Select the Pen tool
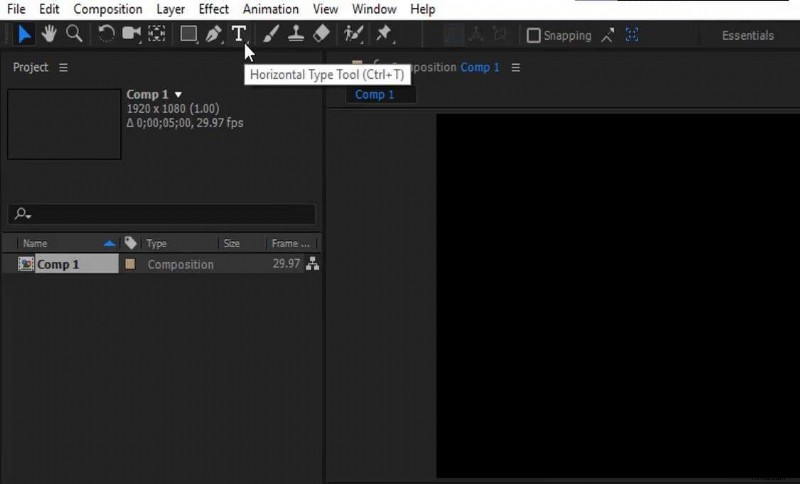Image resolution: width=800 pixels, height=484 pixels. coord(213,34)
